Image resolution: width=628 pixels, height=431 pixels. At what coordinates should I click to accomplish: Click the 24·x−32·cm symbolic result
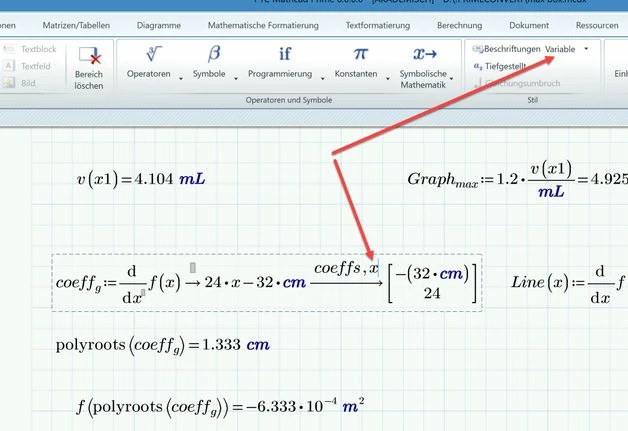(x=255, y=283)
